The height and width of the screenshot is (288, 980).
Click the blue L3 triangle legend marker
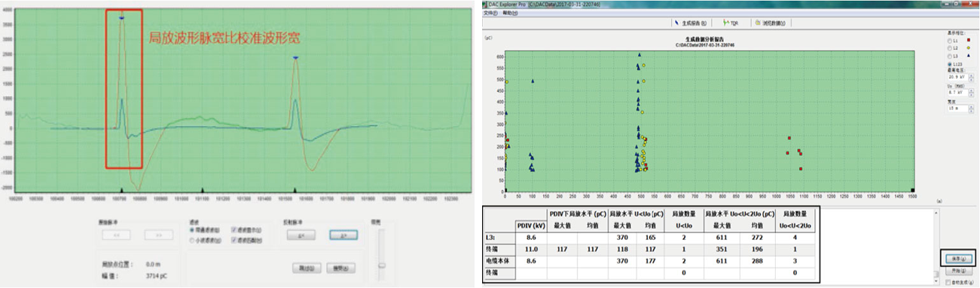pyautogui.click(x=968, y=56)
